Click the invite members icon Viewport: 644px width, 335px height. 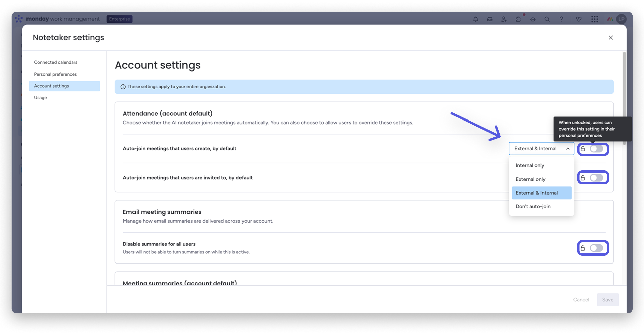[504, 19]
